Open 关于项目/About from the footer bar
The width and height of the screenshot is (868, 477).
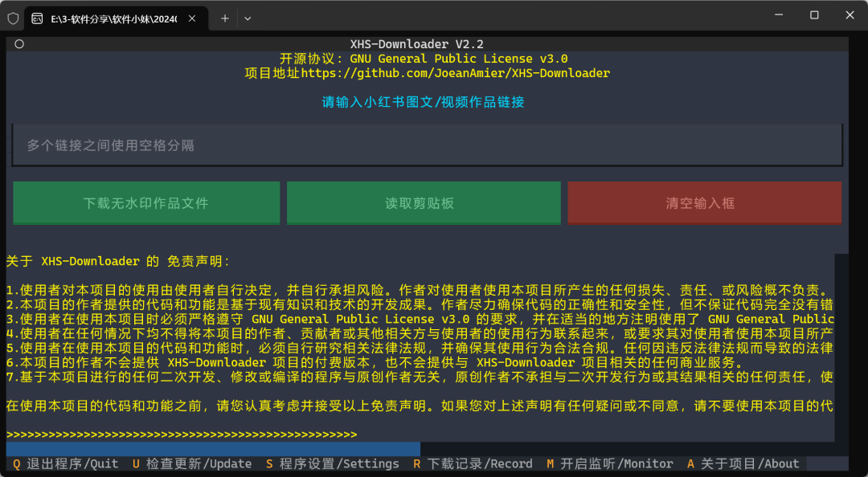coord(743,463)
